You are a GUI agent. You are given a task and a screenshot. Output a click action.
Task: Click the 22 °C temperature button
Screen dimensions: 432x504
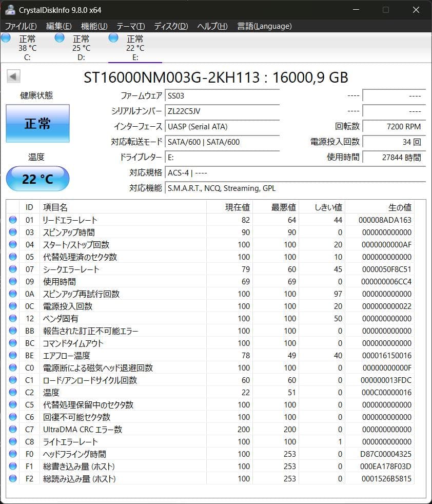click(37, 179)
